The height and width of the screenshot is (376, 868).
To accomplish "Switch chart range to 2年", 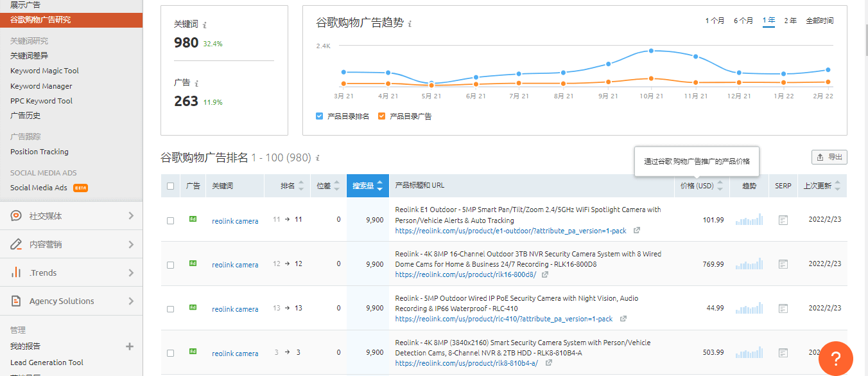I will click(790, 21).
